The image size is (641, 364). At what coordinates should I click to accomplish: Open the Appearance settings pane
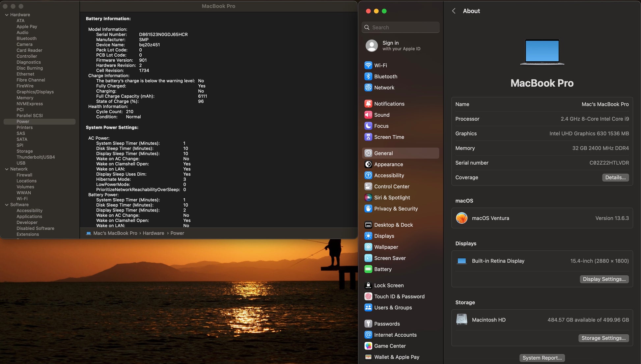[x=388, y=164]
